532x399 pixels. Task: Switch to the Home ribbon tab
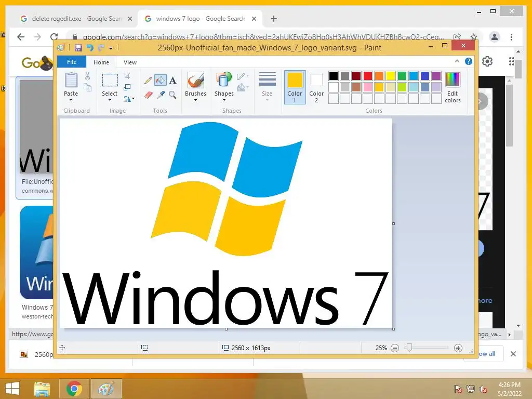pos(101,62)
